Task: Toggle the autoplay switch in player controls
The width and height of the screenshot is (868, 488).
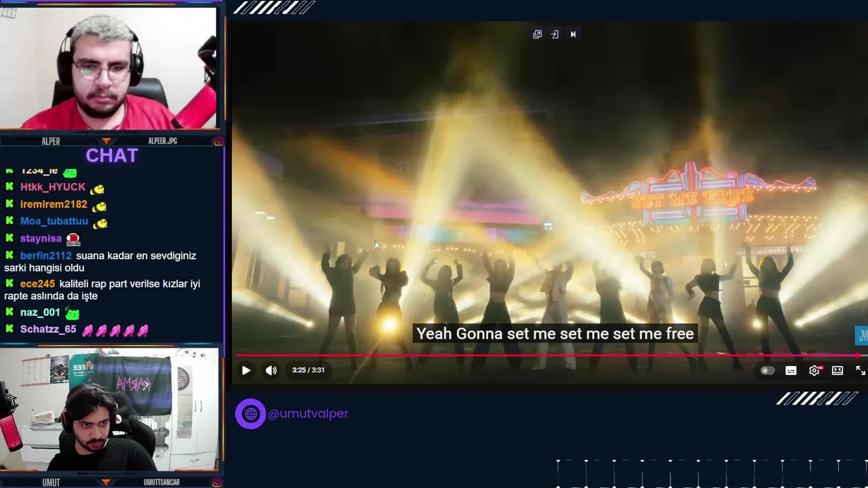Action: (x=767, y=371)
